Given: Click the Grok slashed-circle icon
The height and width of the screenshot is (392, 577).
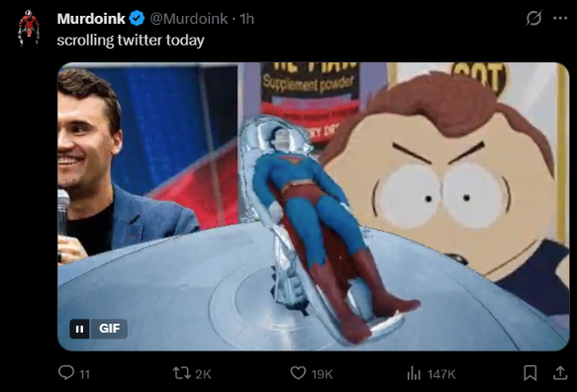Looking at the screenshot, I should [x=533, y=18].
